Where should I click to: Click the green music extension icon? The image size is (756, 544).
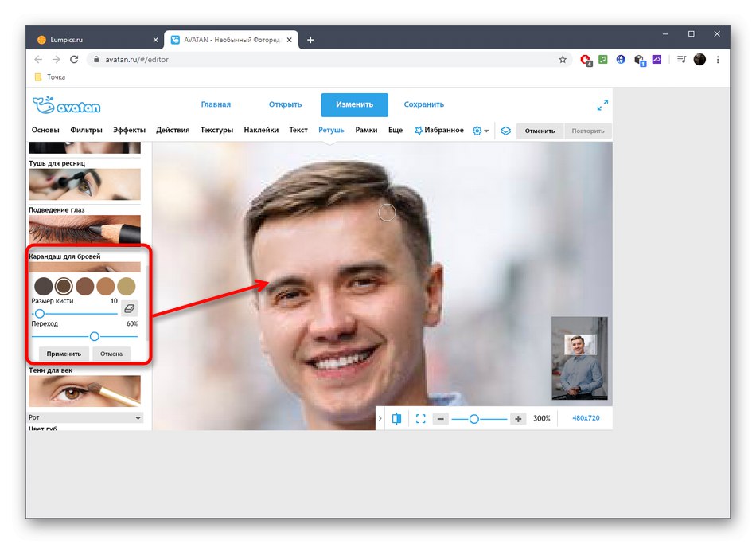click(x=602, y=60)
